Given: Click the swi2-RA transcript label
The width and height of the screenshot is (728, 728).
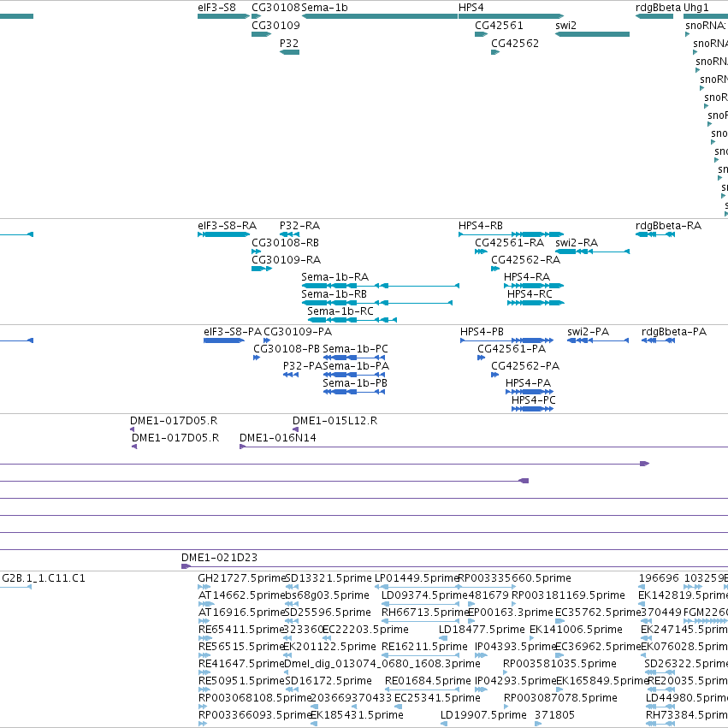Looking at the screenshot, I should pos(577,243).
